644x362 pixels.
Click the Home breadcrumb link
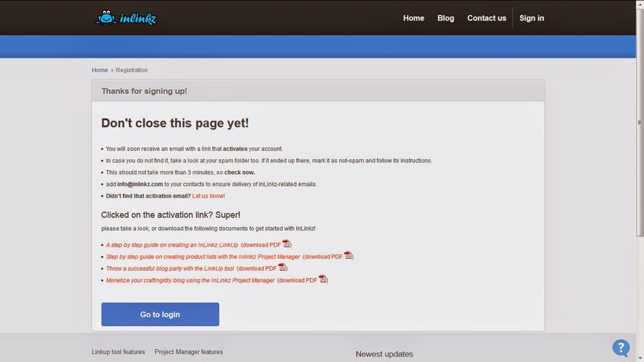100,70
